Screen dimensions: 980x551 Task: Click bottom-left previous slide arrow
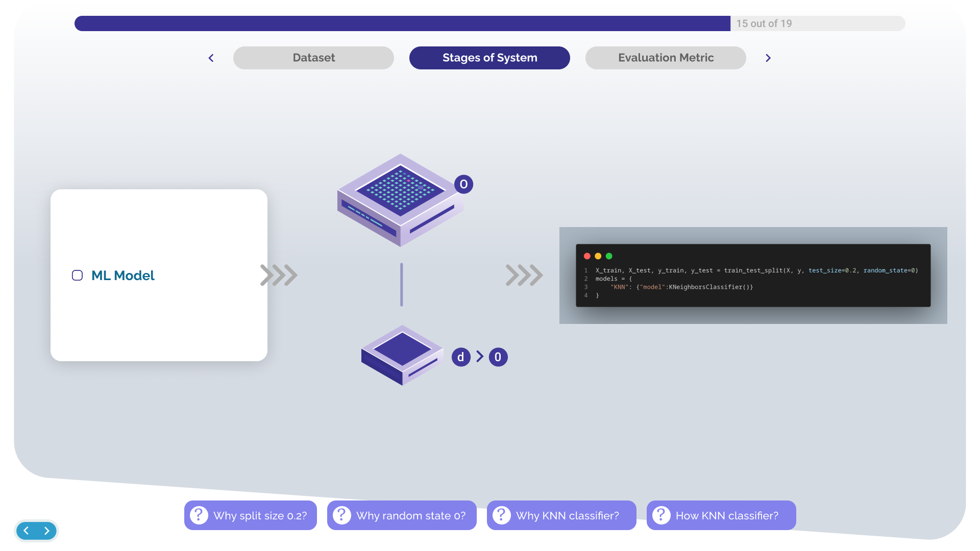pos(27,531)
